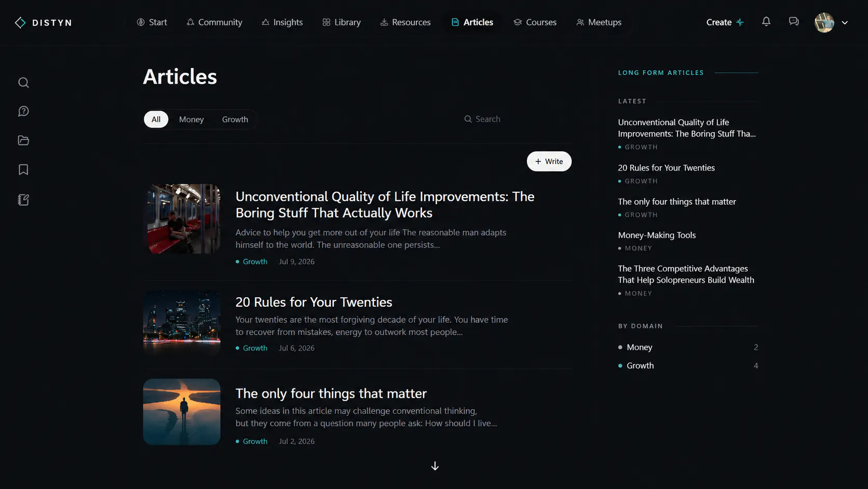This screenshot has height=489, width=868.
Task: Open sidebar link Money-Making Tools
Action: point(657,235)
